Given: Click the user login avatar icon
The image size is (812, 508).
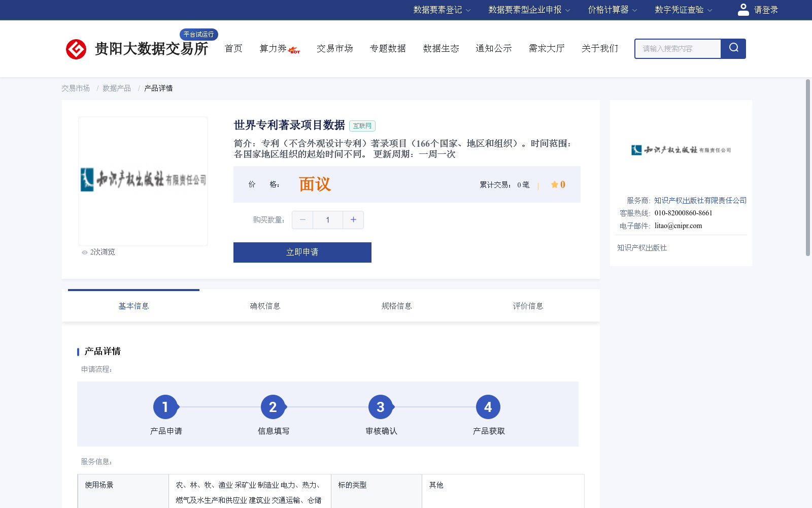Looking at the screenshot, I should [743, 10].
